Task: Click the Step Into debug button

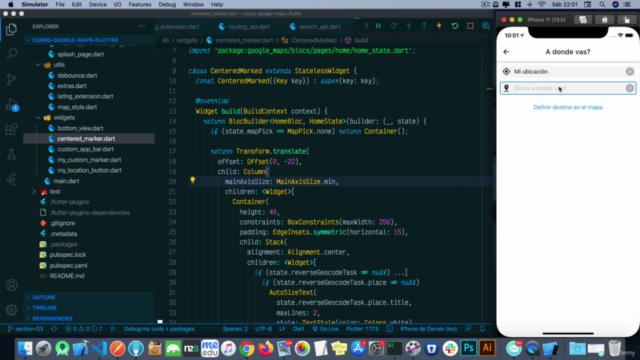Action: (x=409, y=26)
